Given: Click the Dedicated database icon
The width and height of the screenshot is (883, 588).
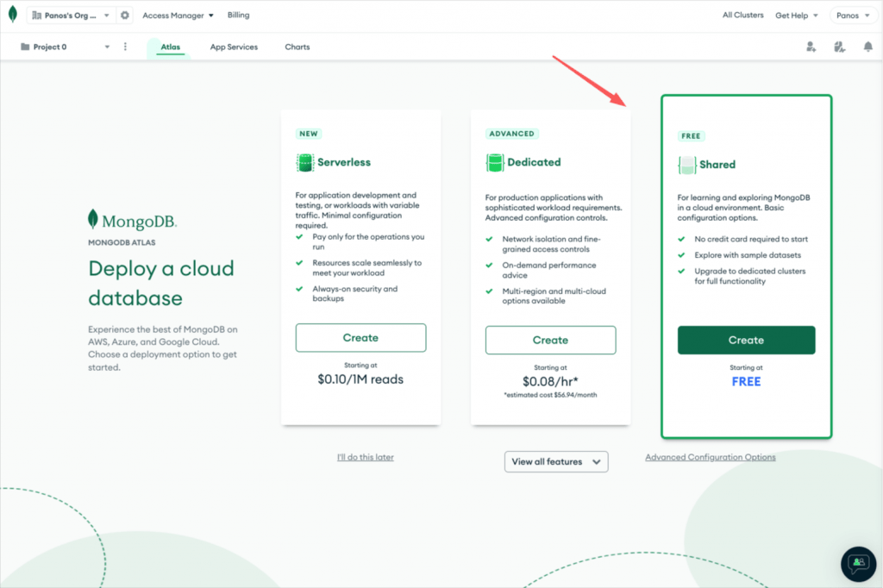Looking at the screenshot, I should pyautogui.click(x=494, y=162).
